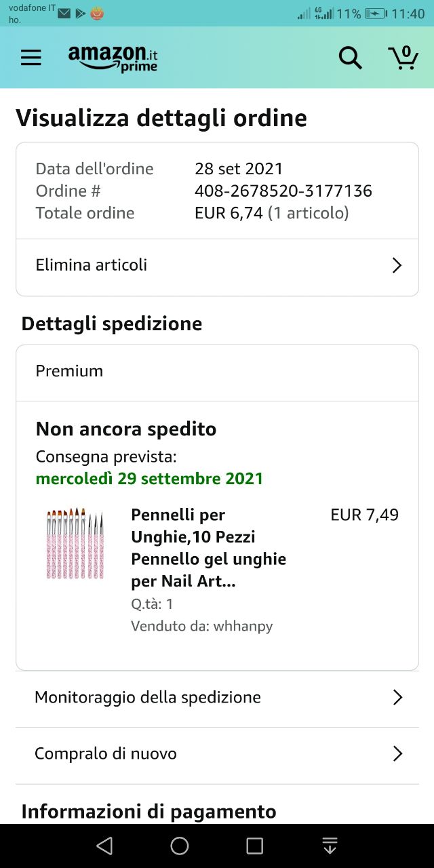
Task: Open the shopping cart
Action: point(403,58)
